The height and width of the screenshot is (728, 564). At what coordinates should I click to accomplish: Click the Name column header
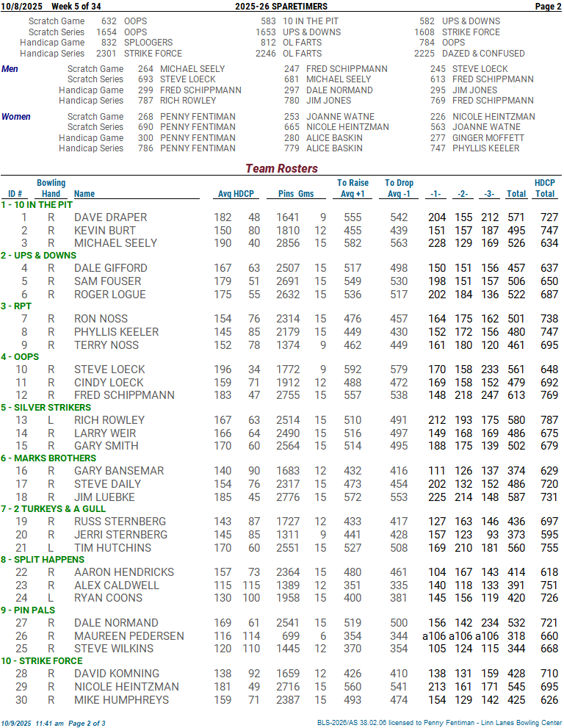[84, 195]
